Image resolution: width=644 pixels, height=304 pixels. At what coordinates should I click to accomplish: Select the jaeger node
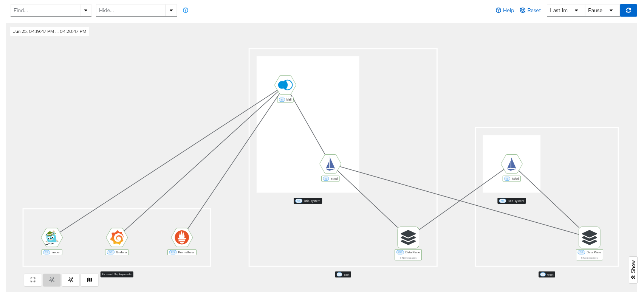(x=52, y=237)
